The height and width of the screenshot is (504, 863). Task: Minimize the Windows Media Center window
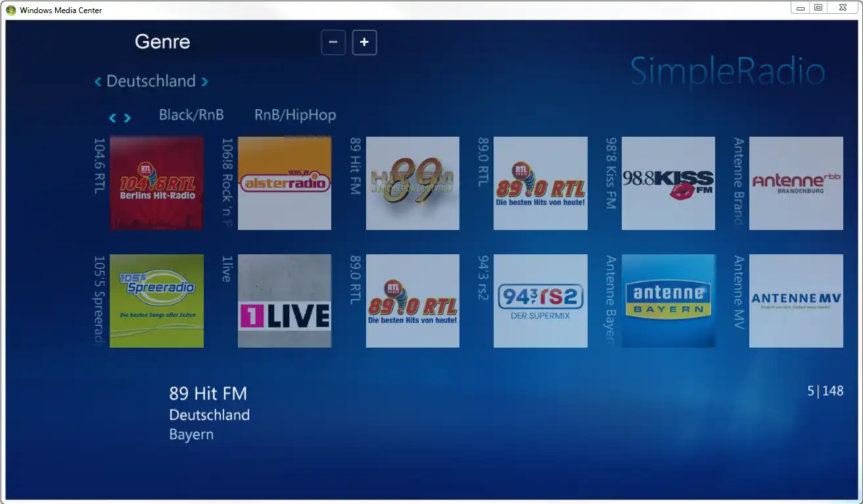801,7
